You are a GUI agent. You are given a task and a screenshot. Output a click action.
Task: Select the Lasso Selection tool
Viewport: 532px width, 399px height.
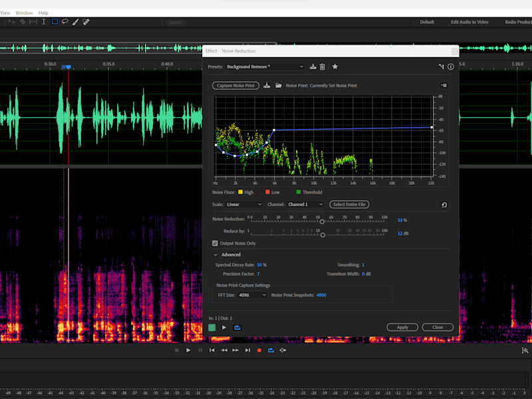[65, 22]
